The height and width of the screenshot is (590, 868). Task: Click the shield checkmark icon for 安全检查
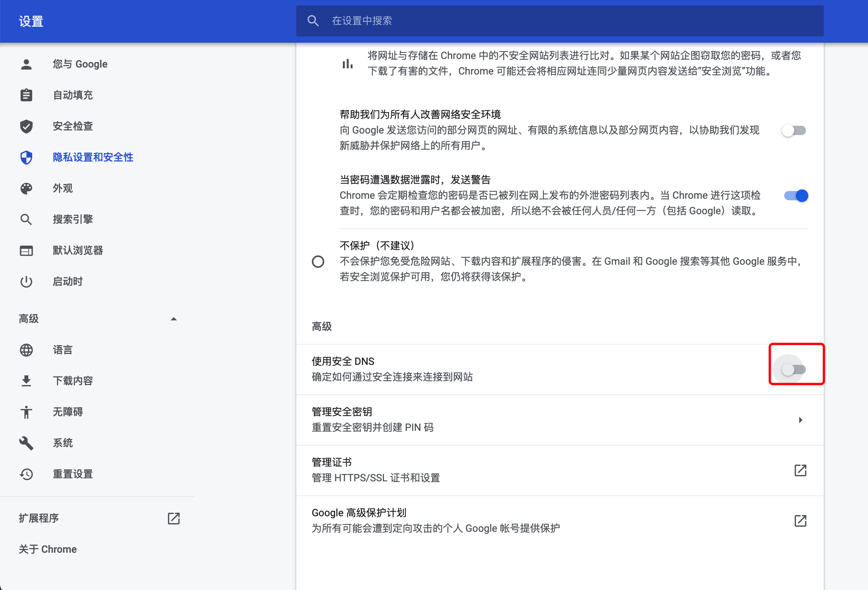pyautogui.click(x=26, y=126)
